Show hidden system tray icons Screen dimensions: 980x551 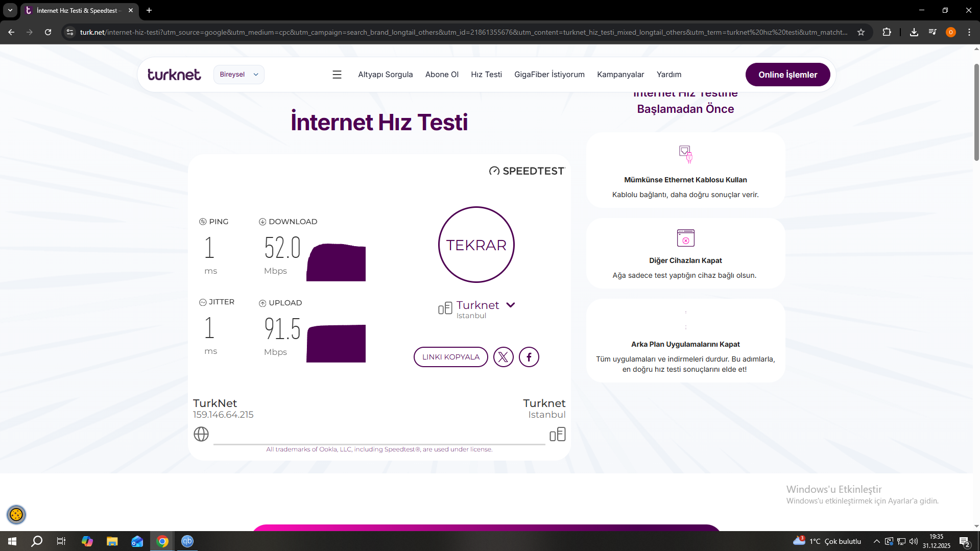[x=876, y=541]
